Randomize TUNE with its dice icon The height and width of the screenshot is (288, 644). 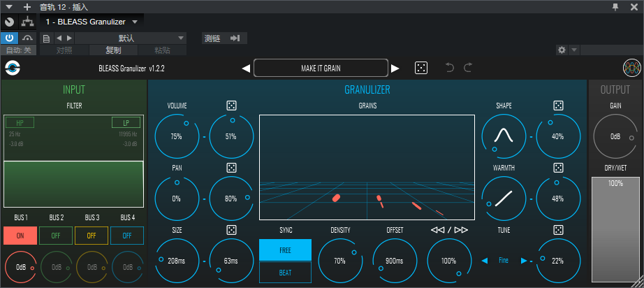[558, 230]
